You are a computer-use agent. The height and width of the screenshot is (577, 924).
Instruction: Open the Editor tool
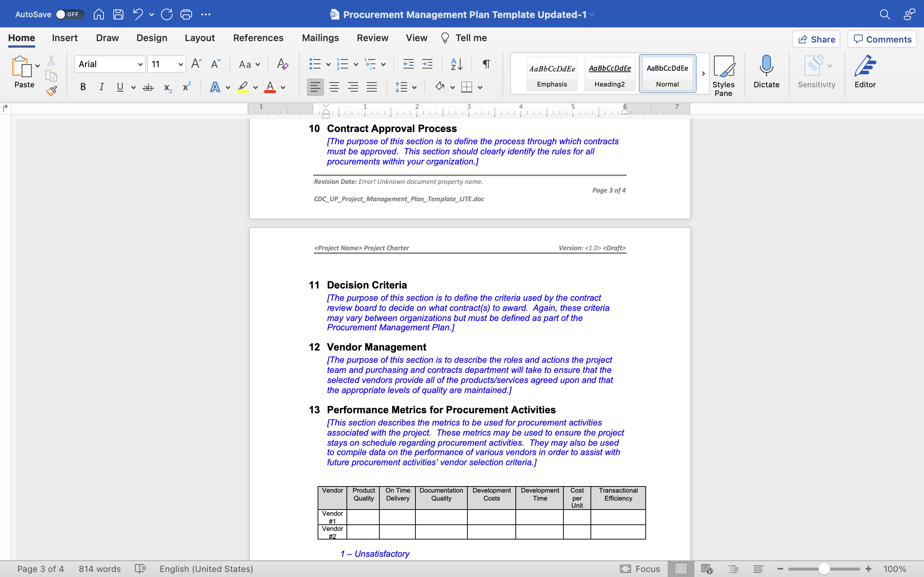(865, 72)
